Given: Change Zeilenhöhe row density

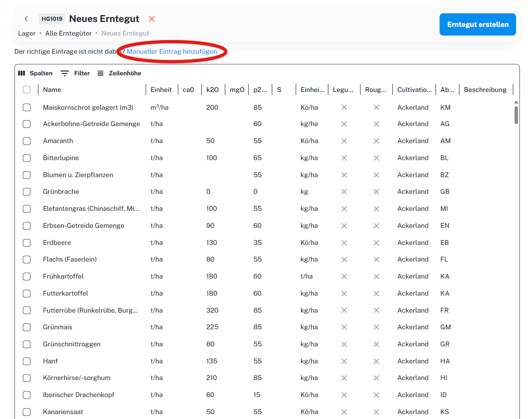Looking at the screenshot, I should pos(119,73).
